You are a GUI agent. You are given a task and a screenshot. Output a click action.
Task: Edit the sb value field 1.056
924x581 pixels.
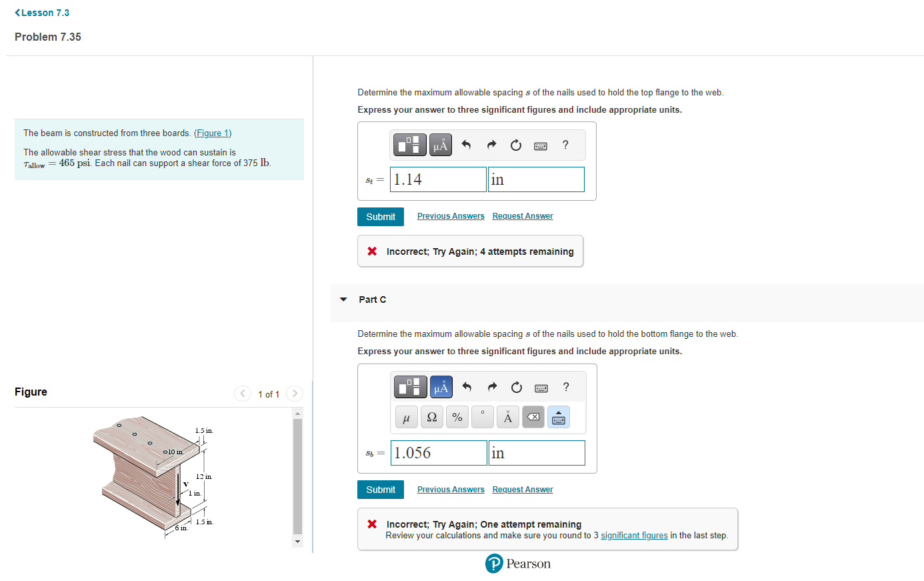439,453
